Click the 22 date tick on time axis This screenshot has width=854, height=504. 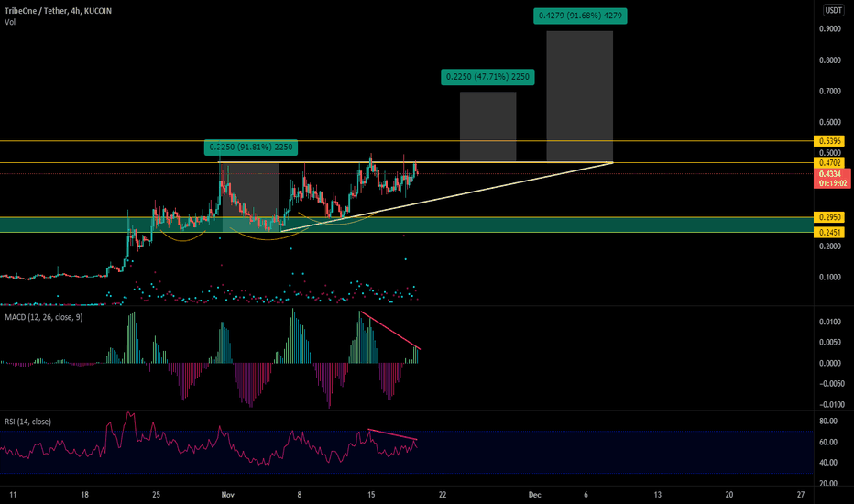point(443,495)
